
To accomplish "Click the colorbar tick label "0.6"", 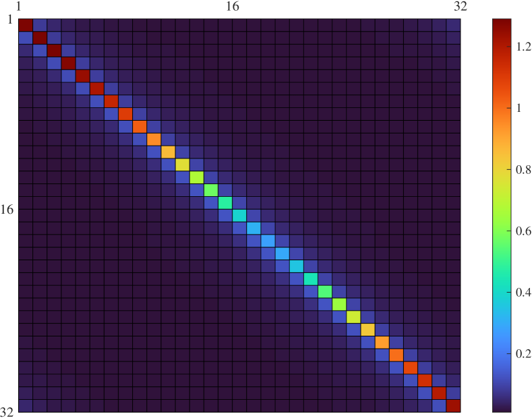I will tap(523, 231).
